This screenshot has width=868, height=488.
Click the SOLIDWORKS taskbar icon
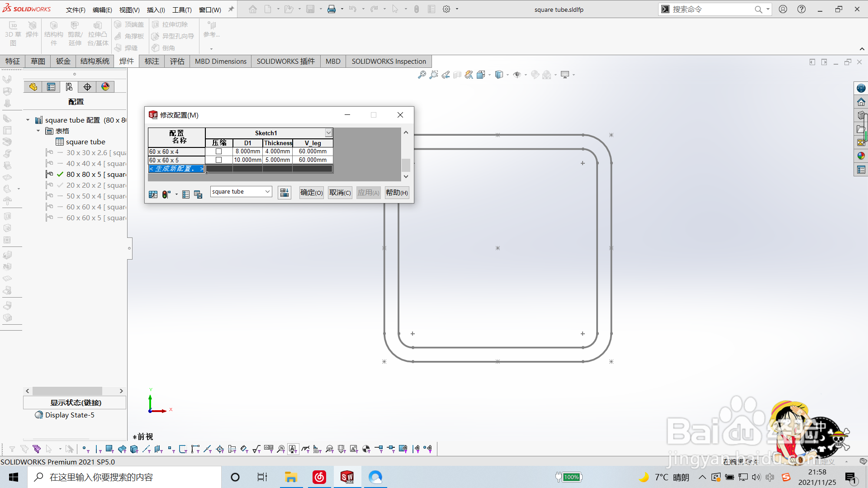coord(347,477)
